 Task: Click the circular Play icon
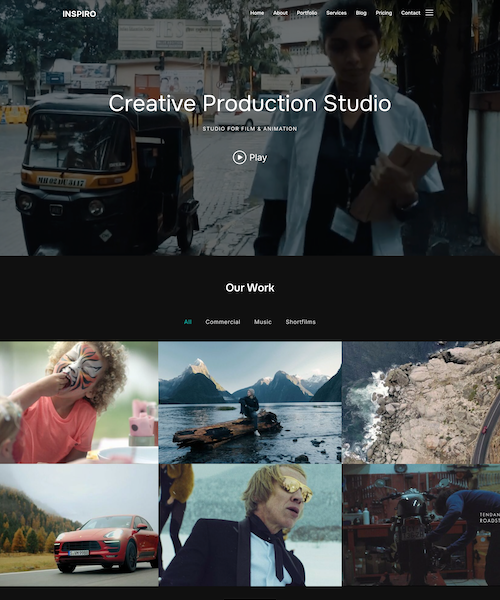239,157
